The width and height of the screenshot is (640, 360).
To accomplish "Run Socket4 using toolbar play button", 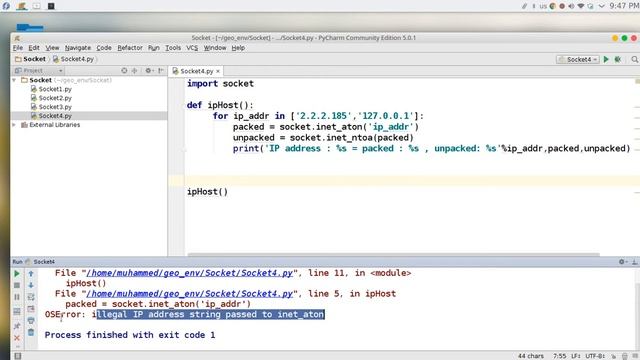I will tap(606, 59).
